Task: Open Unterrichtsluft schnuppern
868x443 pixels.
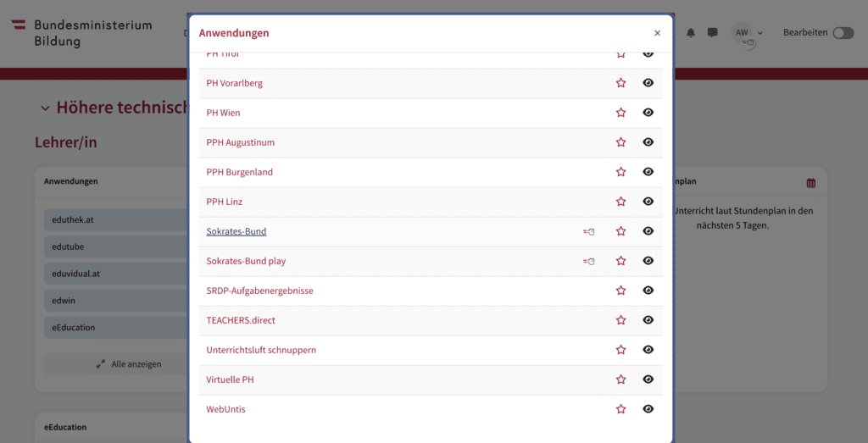Action: pyautogui.click(x=261, y=350)
